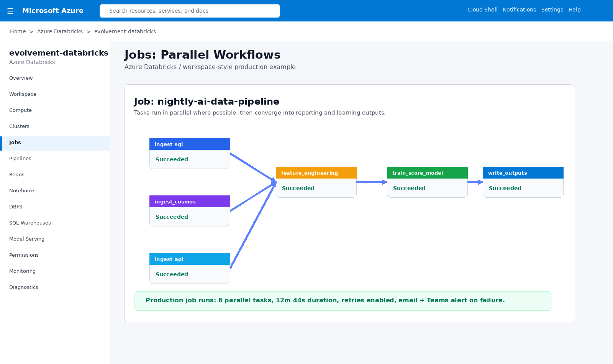Click Succeeded status under ingest_cosmos
613x364 pixels.
(172, 217)
